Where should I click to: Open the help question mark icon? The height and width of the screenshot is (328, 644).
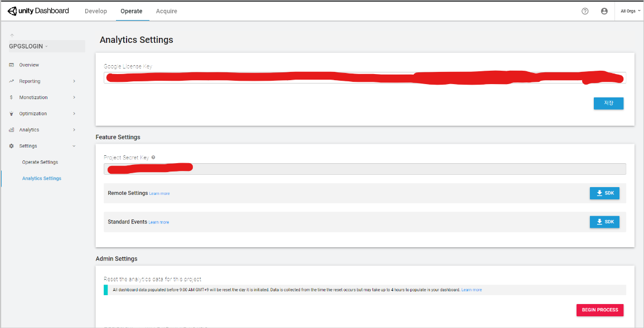point(585,12)
